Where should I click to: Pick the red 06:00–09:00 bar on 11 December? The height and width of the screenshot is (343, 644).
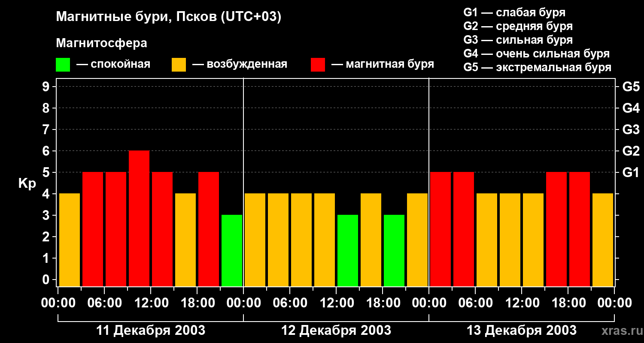click(116, 229)
